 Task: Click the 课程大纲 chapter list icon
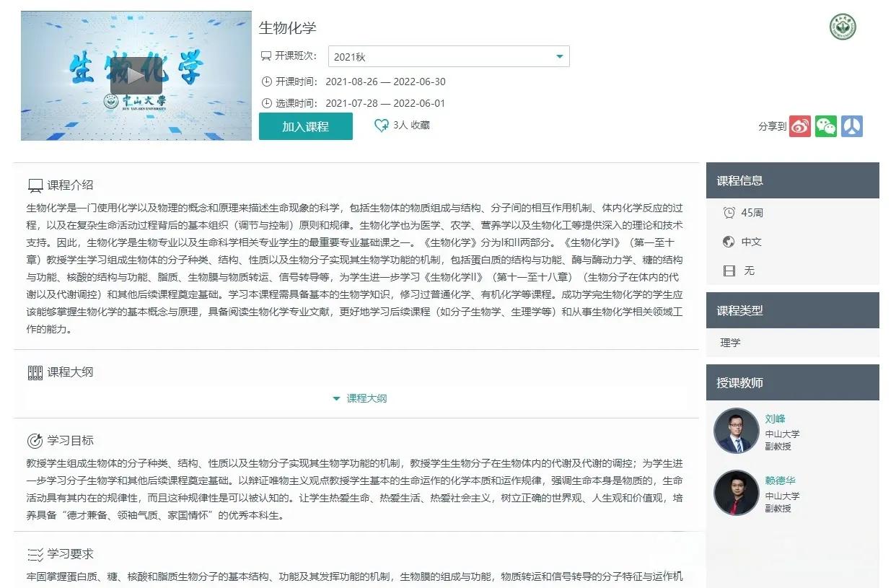35,371
